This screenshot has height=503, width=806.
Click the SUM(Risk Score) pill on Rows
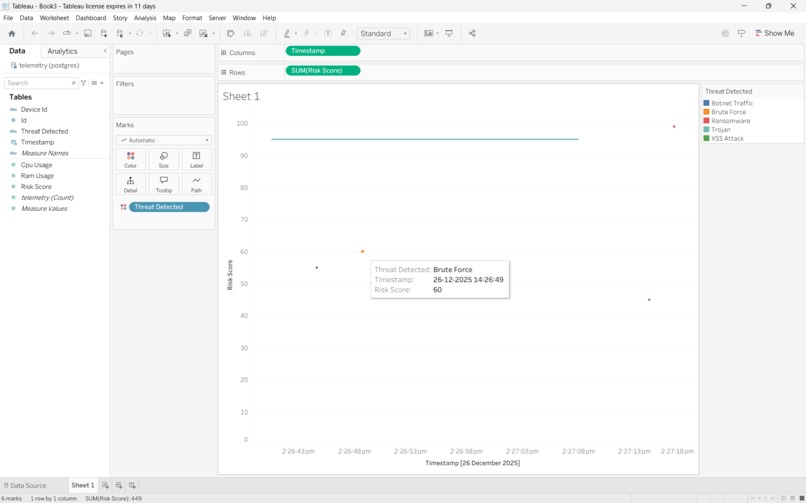coord(323,70)
